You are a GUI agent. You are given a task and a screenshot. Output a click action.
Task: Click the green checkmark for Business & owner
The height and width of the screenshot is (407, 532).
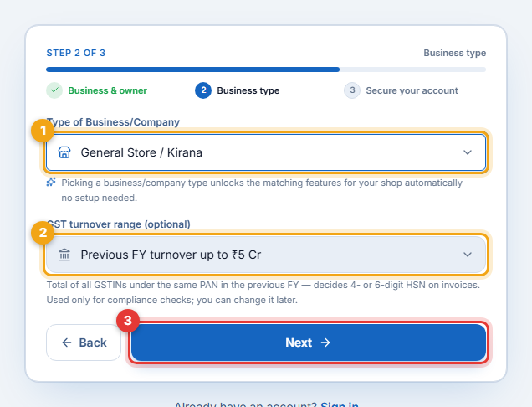tap(54, 90)
